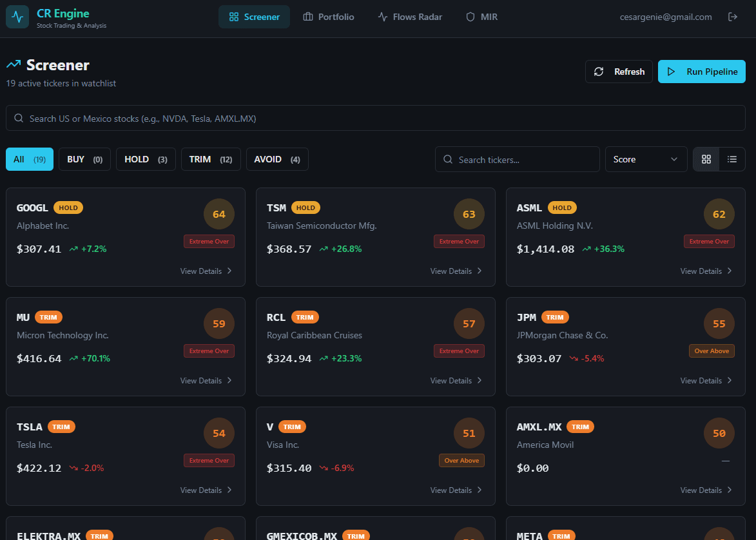The image size is (756, 540).
Task: Open View Details for RCL
Action: [x=456, y=380]
